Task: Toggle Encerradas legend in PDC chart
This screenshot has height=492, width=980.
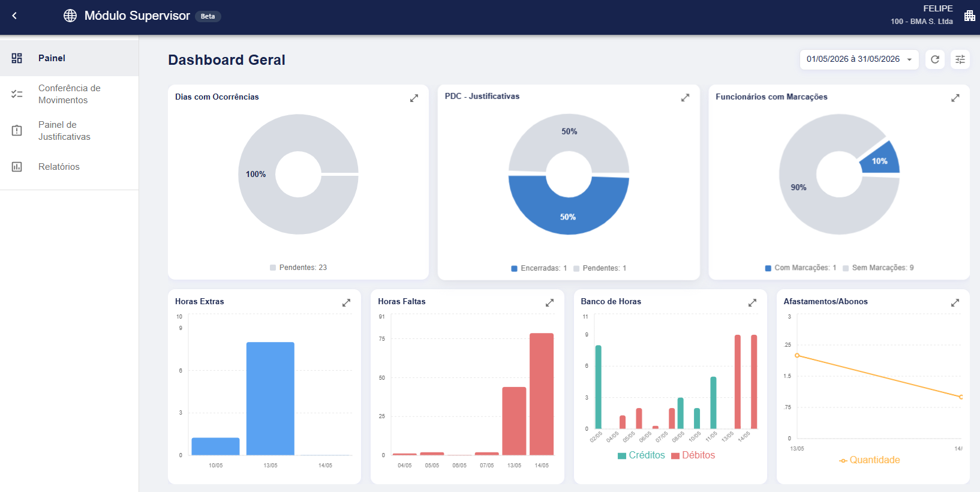Action: coord(539,268)
